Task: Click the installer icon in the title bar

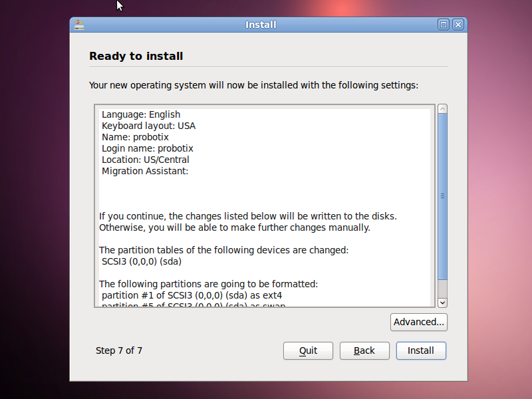Action: tap(80, 25)
